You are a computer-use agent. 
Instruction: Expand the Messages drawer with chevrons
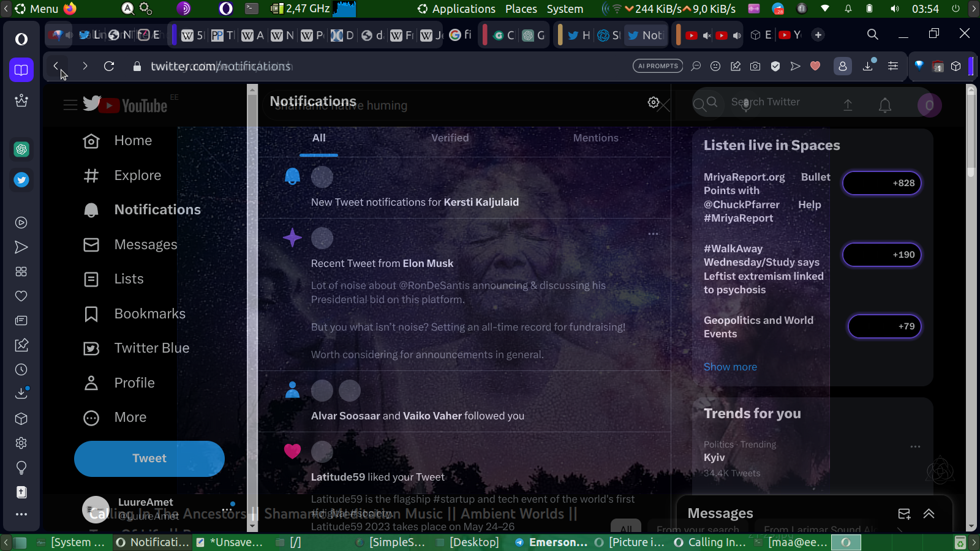[x=929, y=514]
